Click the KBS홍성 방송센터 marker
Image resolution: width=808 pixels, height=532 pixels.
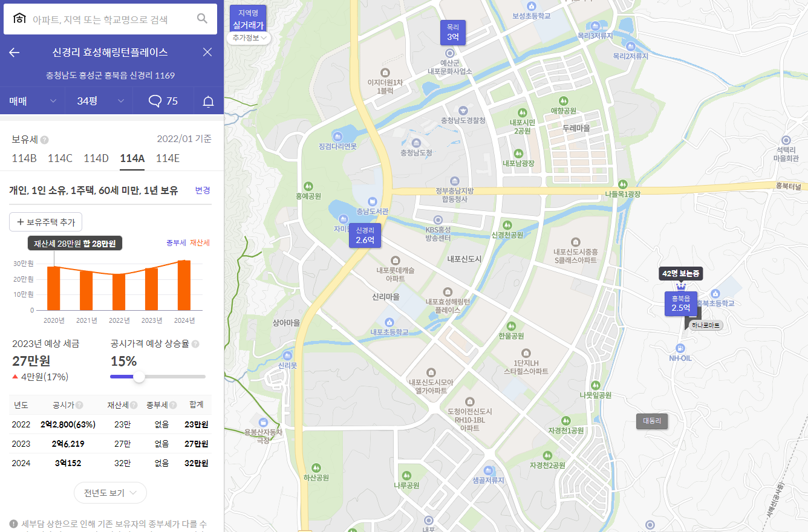(438, 220)
